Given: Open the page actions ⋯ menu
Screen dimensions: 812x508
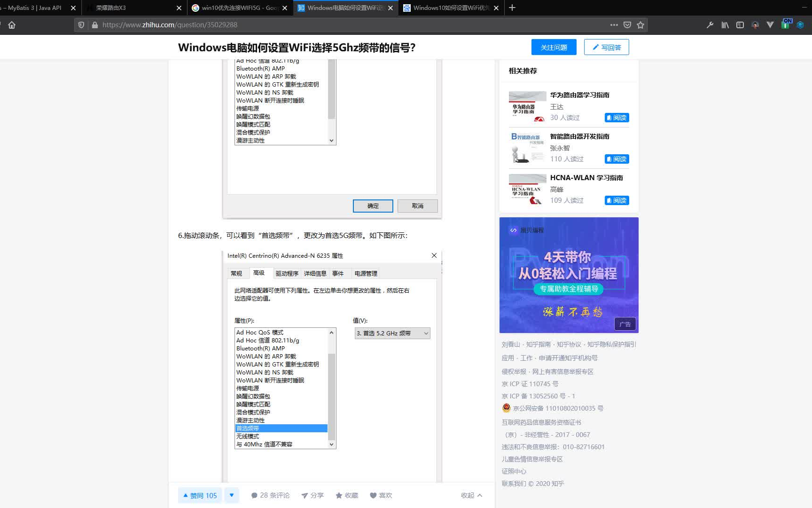Looking at the screenshot, I should coord(614,25).
